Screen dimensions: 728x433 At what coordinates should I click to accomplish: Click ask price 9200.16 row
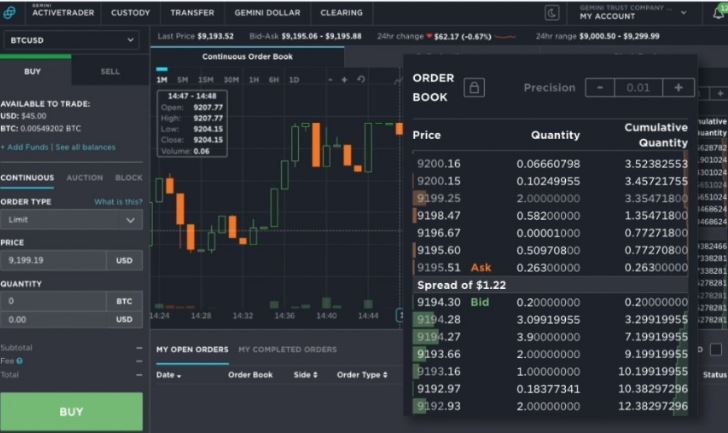point(550,164)
